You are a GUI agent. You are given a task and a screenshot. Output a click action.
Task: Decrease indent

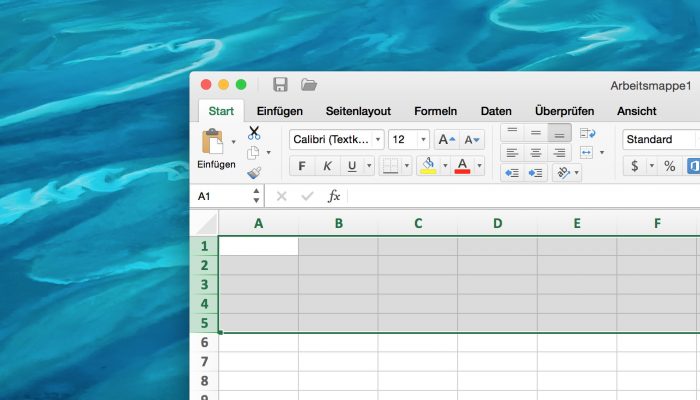pos(512,173)
